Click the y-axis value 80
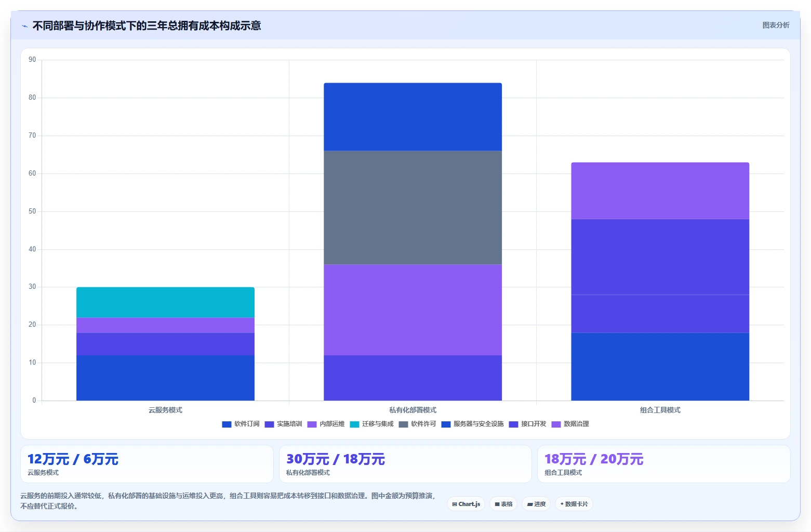The image size is (811, 532). click(32, 98)
